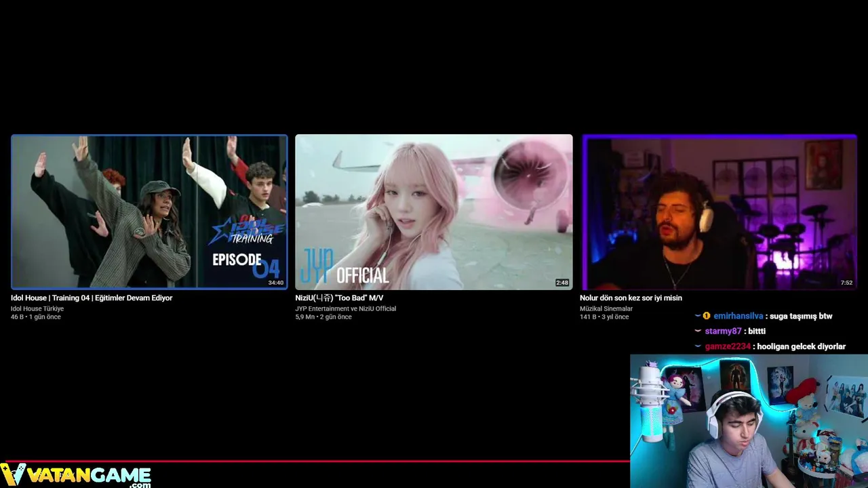The width and height of the screenshot is (868, 488).
Task: Click title "Nolur dön son kez sor iyi misin"
Action: tap(631, 298)
